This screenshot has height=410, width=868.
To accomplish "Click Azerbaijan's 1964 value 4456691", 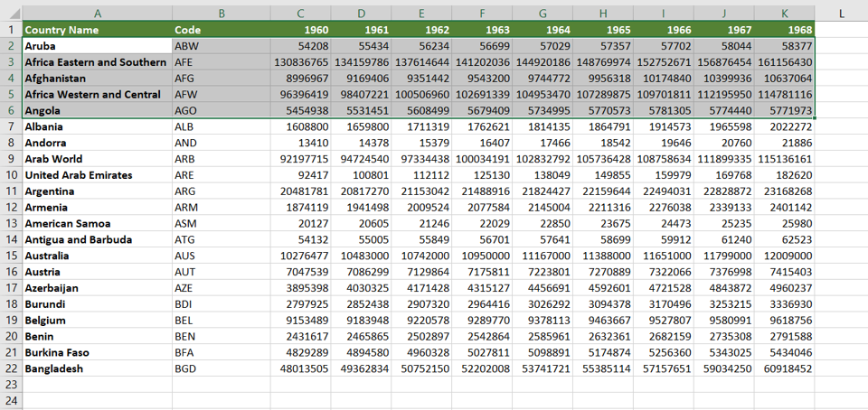I will tap(542, 288).
